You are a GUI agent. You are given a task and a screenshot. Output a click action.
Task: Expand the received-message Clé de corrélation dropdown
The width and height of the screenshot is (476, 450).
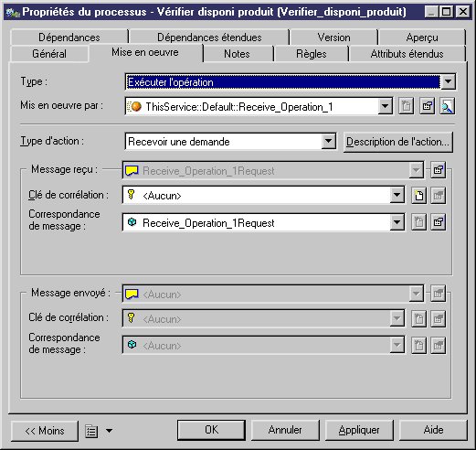(x=397, y=196)
